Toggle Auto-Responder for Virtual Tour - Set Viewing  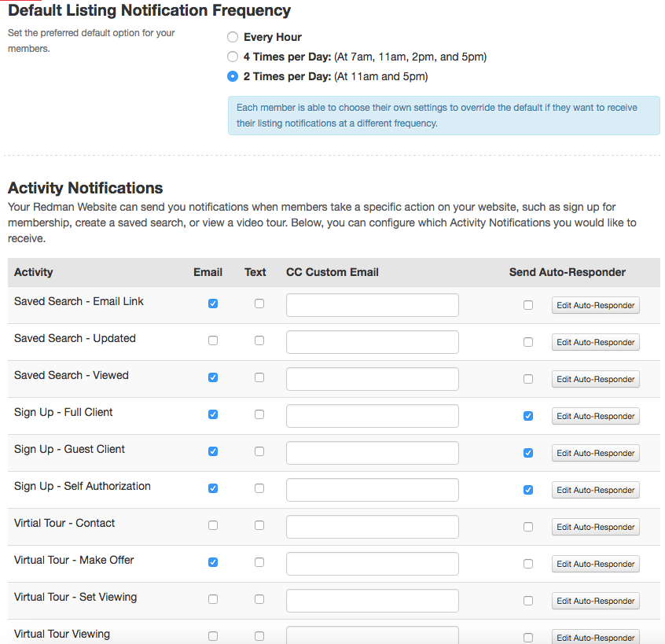coord(528,598)
